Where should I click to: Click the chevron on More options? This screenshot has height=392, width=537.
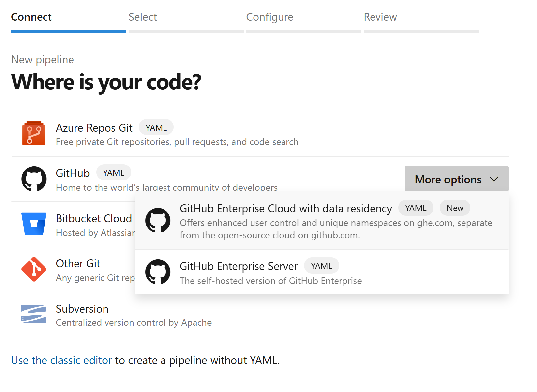(494, 179)
